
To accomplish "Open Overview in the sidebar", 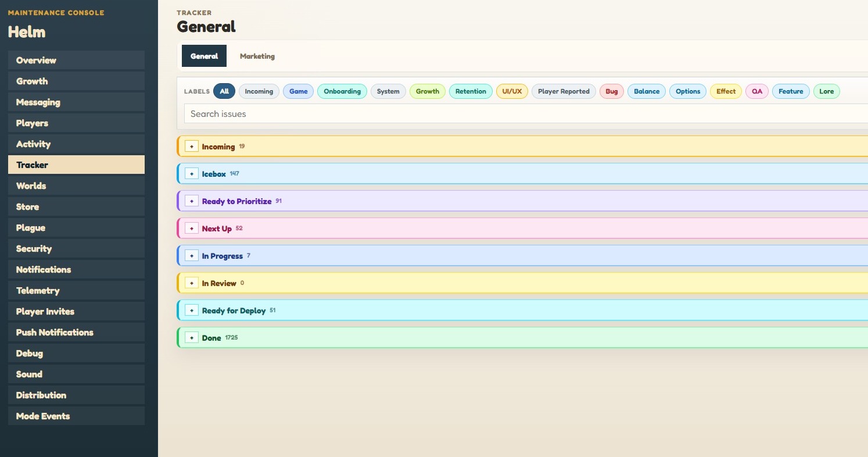I will tap(76, 60).
